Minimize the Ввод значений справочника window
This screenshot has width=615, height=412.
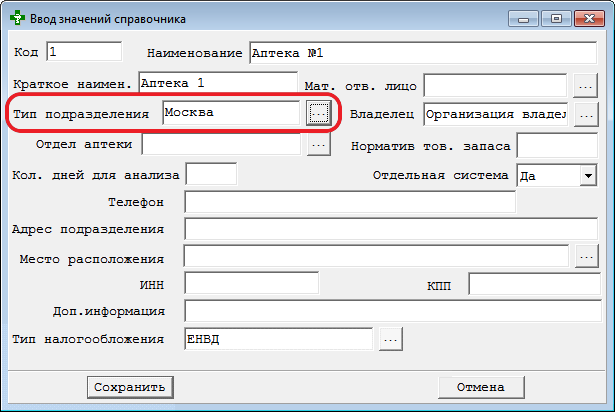523,19
